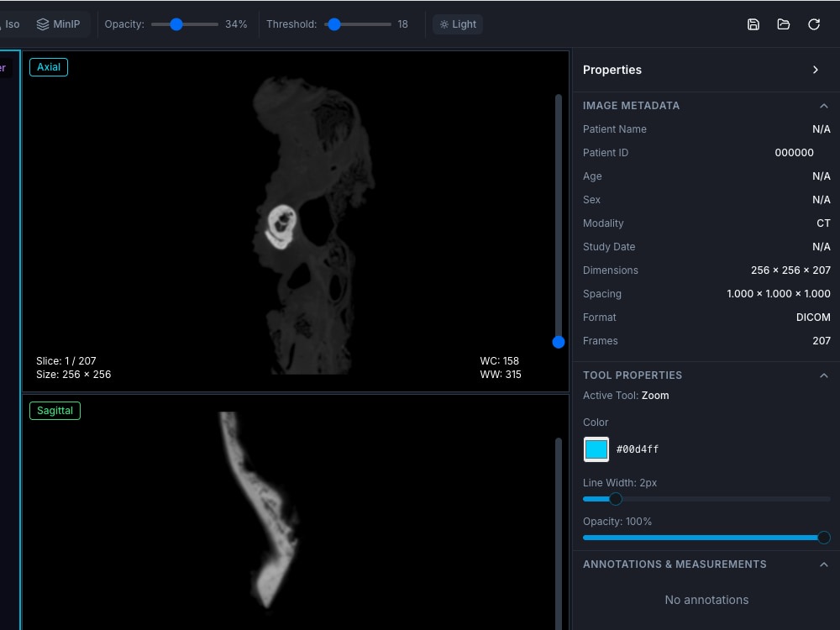Click the 'Size: 256 × 256' overlay text
The image size is (840, 630).
tap(73, 374)
